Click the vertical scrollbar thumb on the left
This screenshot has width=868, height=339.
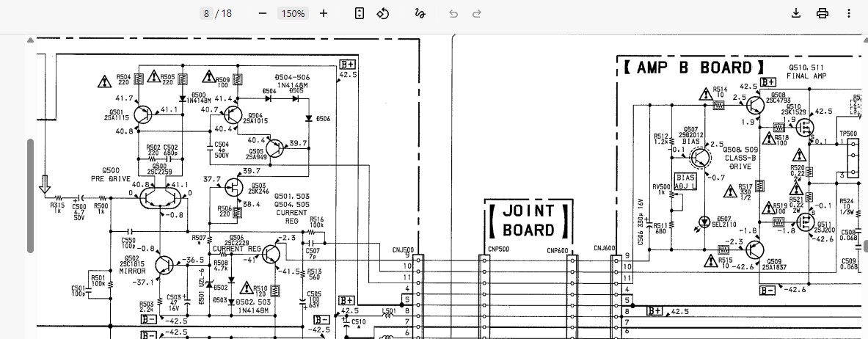(31, 195)
